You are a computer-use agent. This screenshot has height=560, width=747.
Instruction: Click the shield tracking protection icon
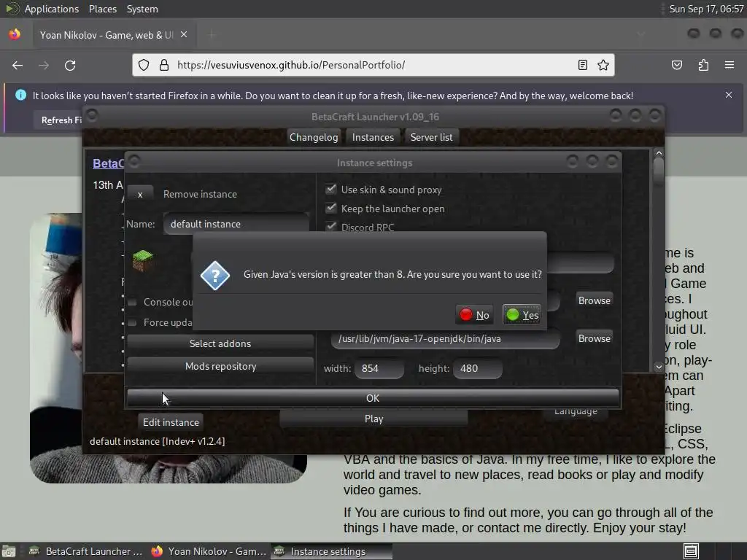[144, 65]
